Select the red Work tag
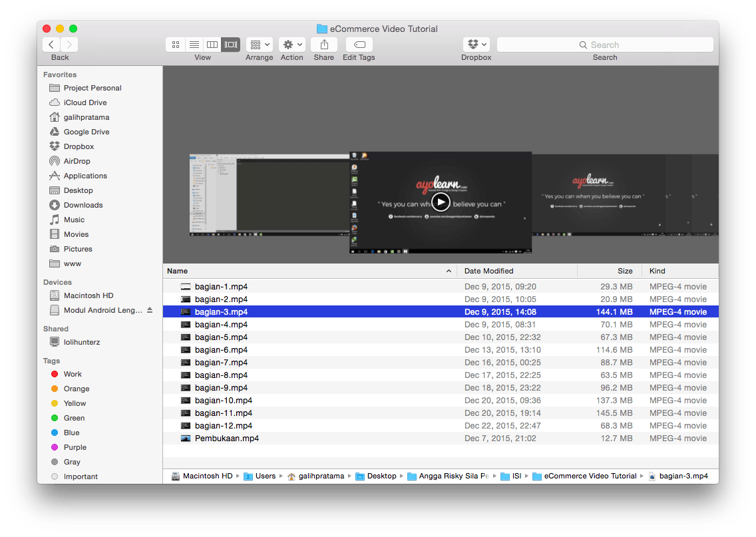The image size is (756, 537). [66, 374]
